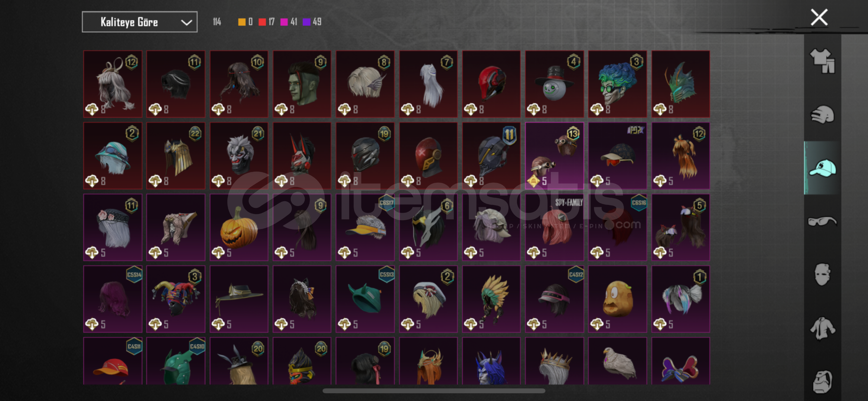Select the helmet category icon

click(822, 114)
